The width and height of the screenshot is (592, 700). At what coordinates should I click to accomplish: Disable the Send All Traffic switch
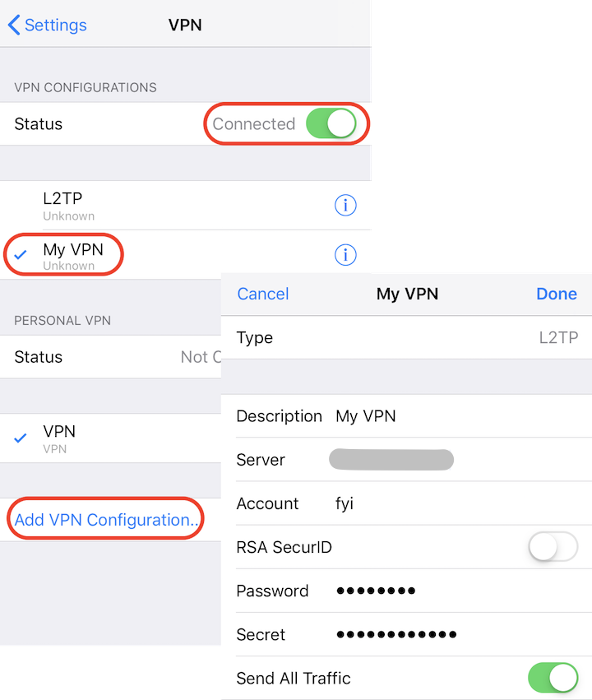point(553,678)
